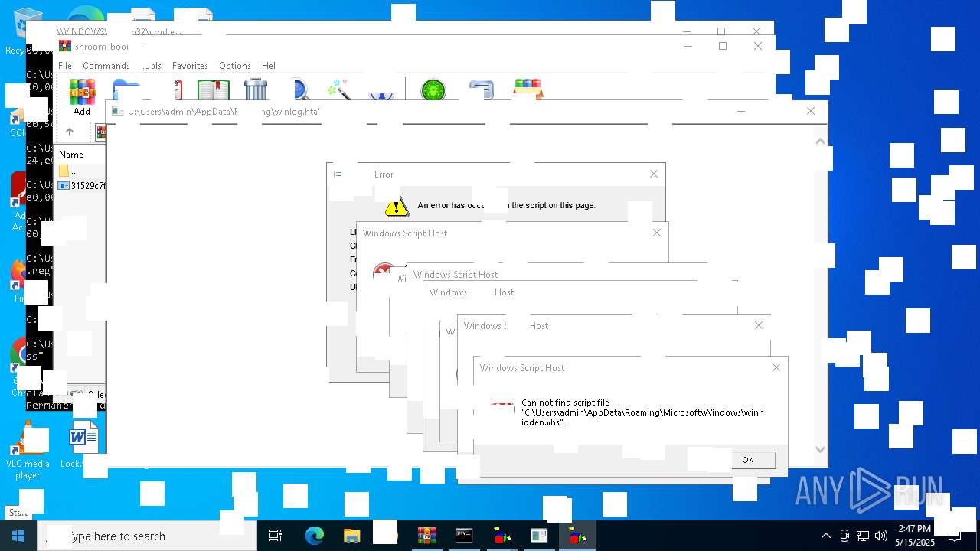Click OK in the Windows Script Host dialog
The width and height of the screenshot is (980, 551).
(748, 460)
